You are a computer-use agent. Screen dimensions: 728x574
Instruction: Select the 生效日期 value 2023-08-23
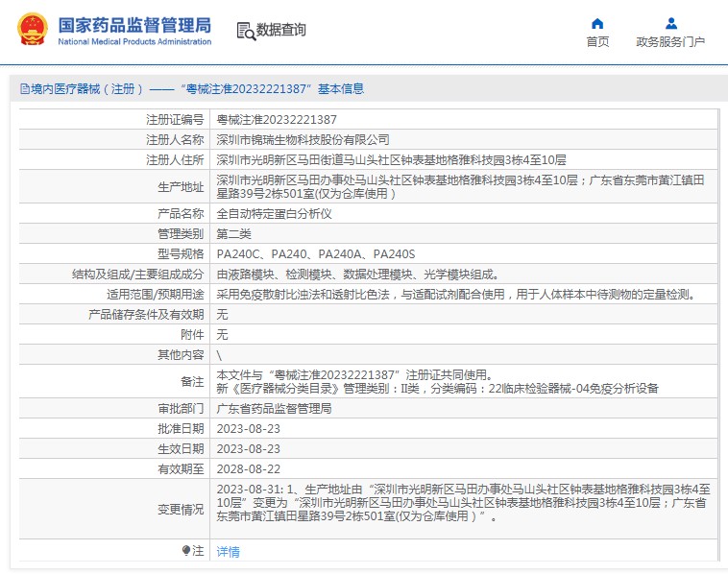[x=249, y=448]
